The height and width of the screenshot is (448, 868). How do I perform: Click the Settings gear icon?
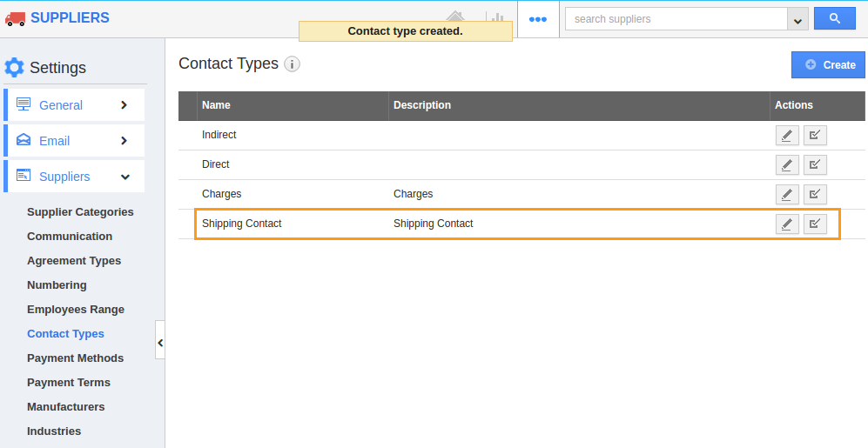[15, 68]
